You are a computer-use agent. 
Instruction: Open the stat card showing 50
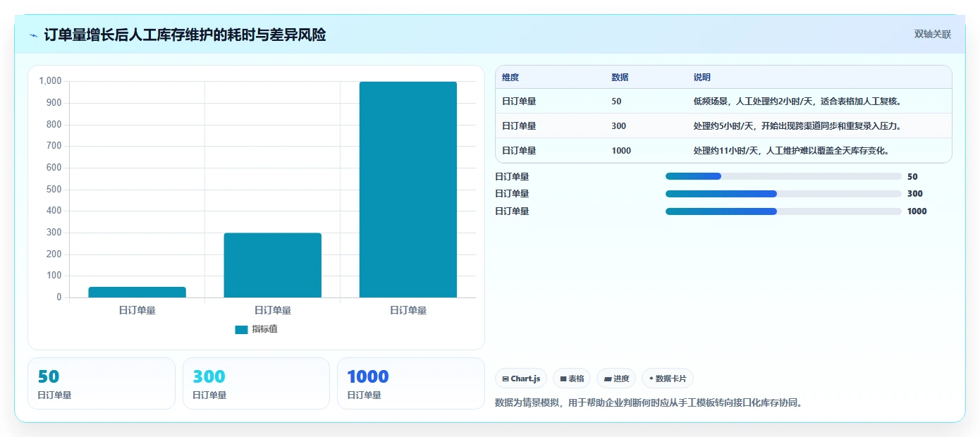[x=102, y=383]
